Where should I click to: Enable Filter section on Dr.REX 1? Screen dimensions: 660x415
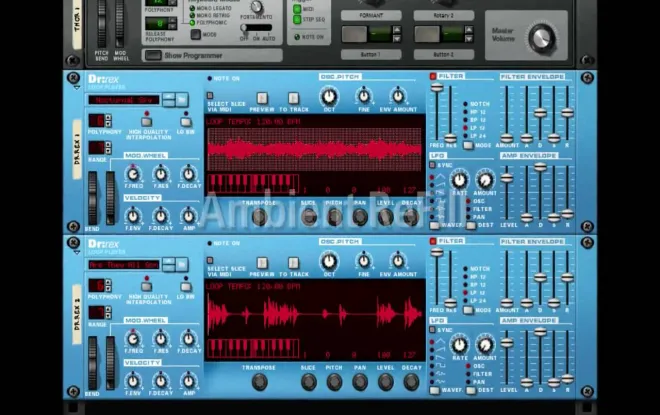[x=433, y=76]
